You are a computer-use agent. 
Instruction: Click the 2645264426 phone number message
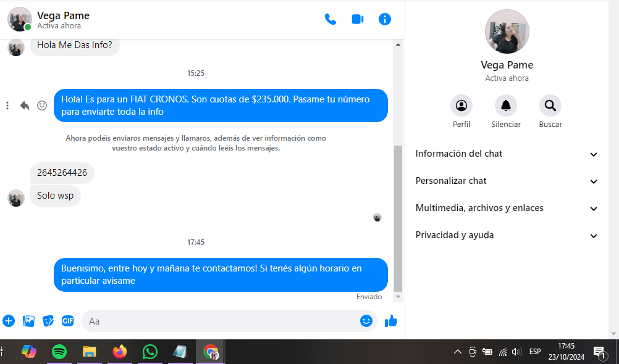coord(62,173)
